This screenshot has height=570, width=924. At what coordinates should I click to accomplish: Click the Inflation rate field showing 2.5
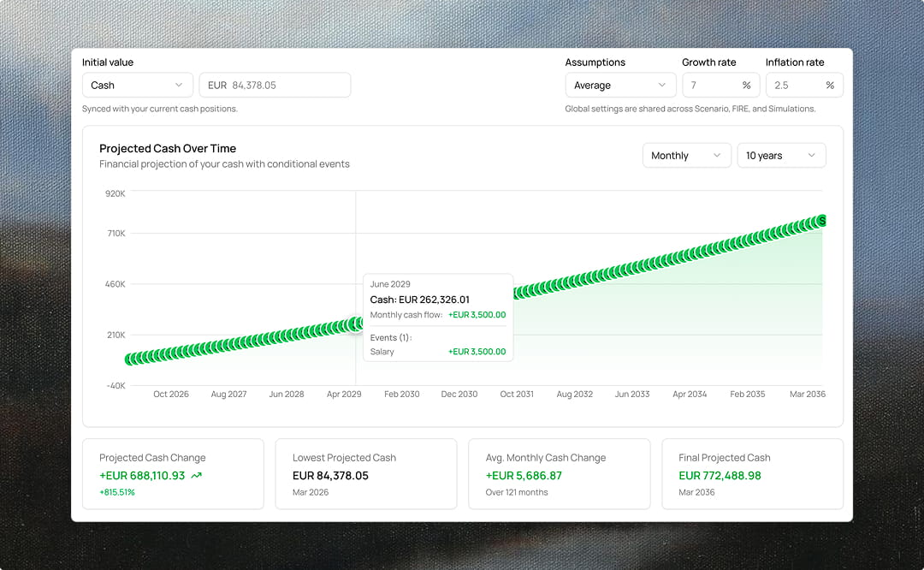(x=794, y=85)
